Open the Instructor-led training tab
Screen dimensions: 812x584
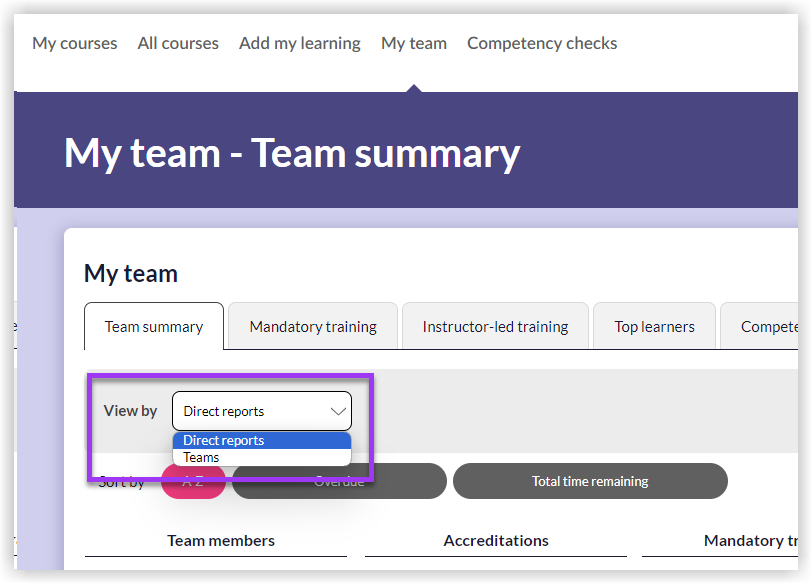tap(494, 326)
